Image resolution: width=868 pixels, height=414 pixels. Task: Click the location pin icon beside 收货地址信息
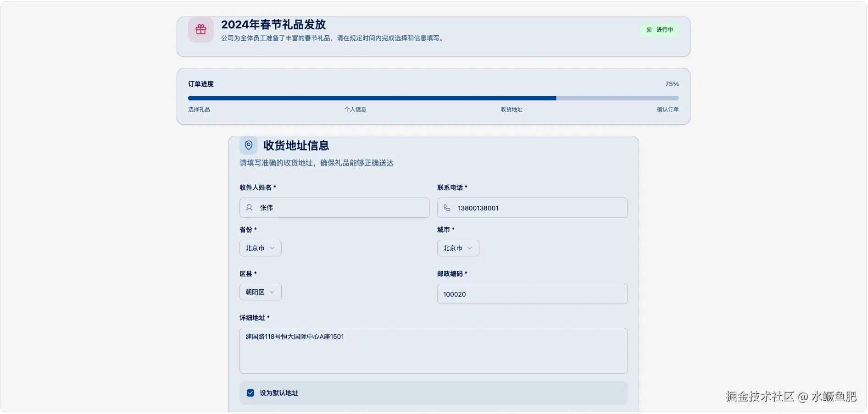pos(249,145)
